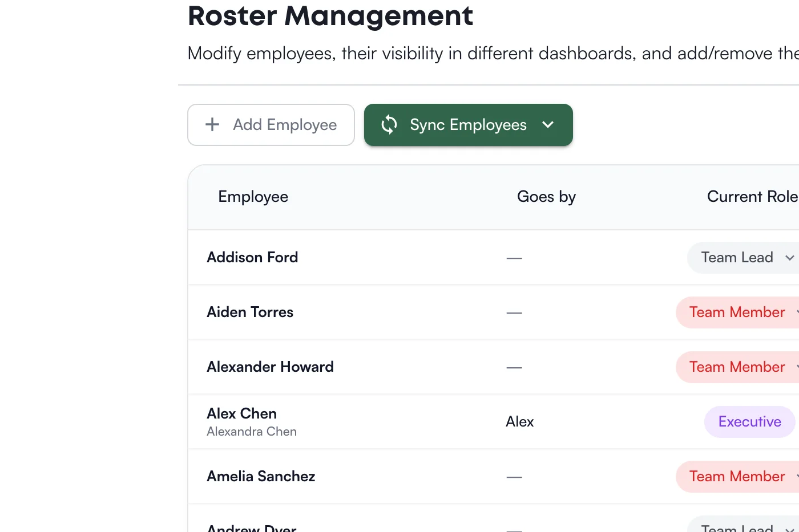The image size is (799, 532).
Task: Change Aiden Torres's Team Member role
Action: click(x=737, y=312)
